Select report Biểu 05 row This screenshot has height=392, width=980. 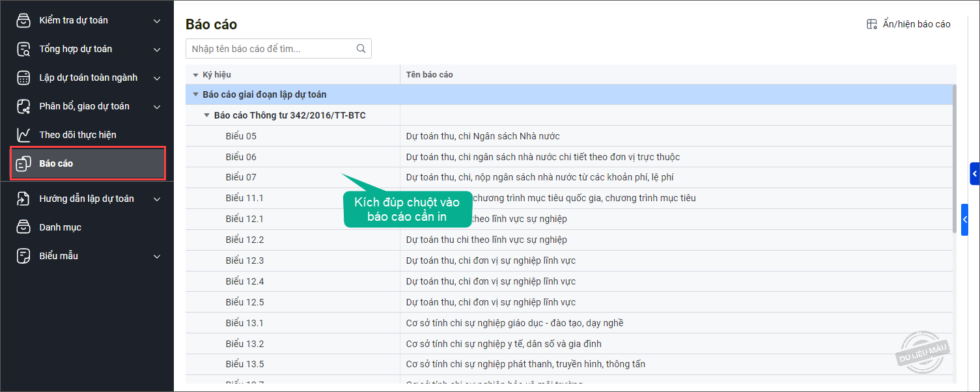241,136
